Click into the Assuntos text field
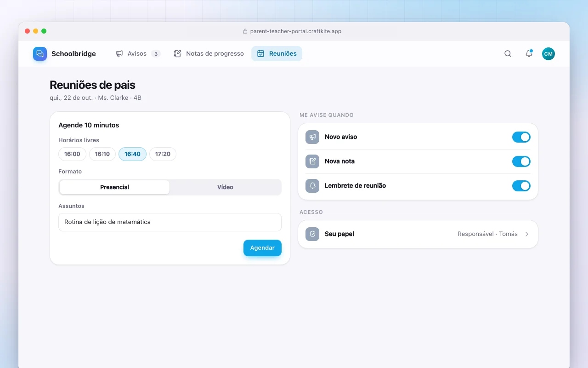This screenshot has height=368, width=588. (170, 222)
